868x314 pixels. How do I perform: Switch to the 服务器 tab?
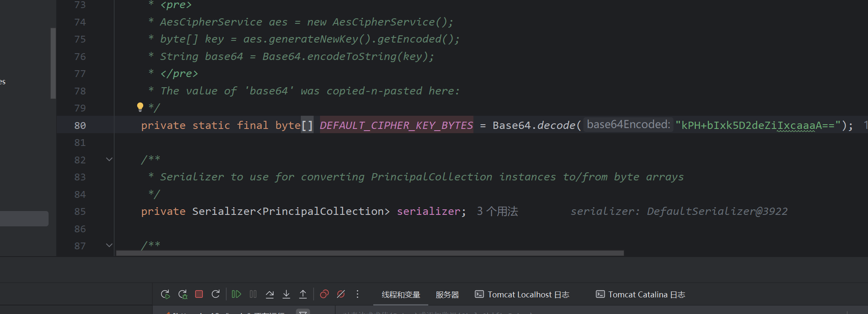(447, 294)
